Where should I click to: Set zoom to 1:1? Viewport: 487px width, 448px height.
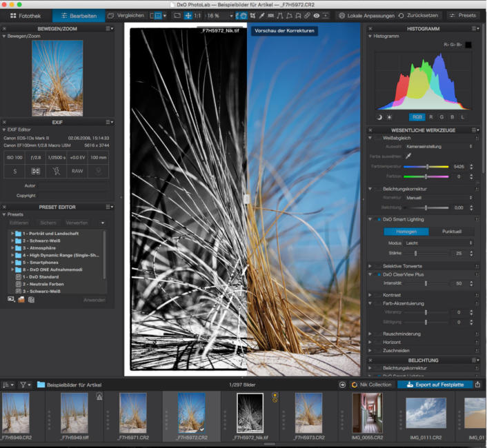tap(197, 16)
